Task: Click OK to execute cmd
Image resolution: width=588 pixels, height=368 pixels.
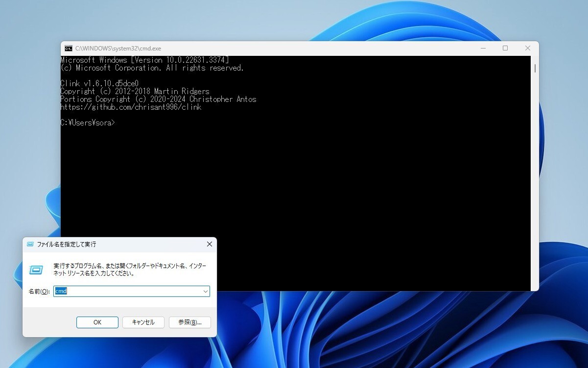Action: 97,322
